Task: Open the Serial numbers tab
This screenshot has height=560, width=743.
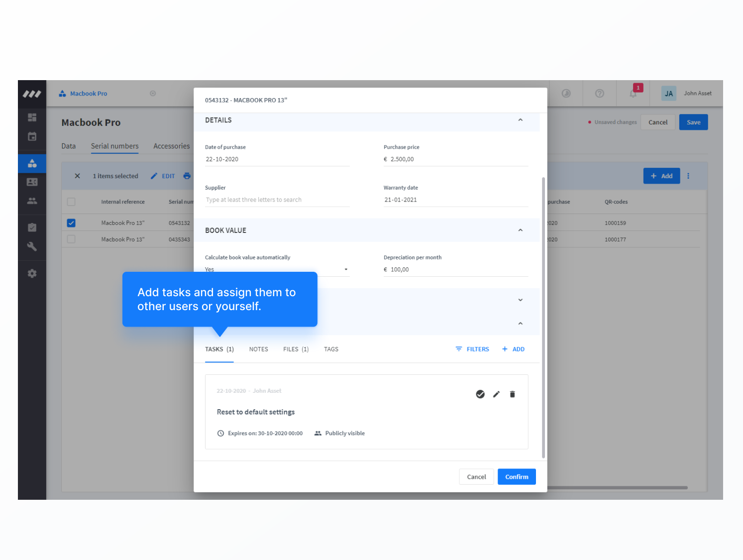Action: 115,146
